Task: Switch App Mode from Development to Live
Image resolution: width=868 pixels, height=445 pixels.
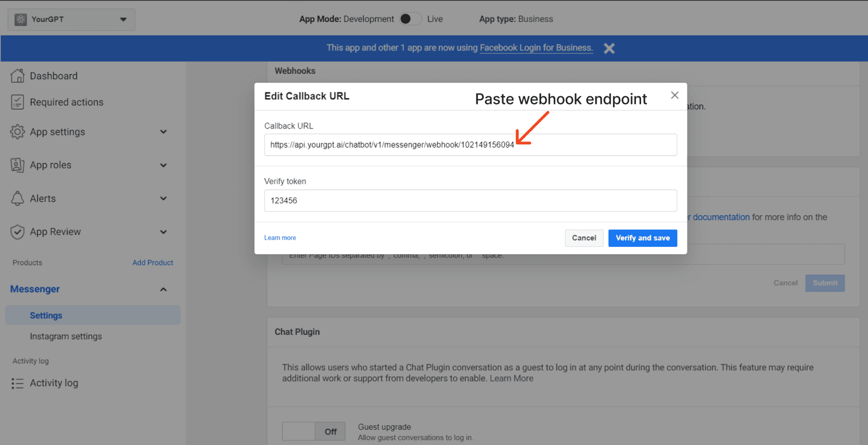Action: pyautogui.click(x=410, y=19)
